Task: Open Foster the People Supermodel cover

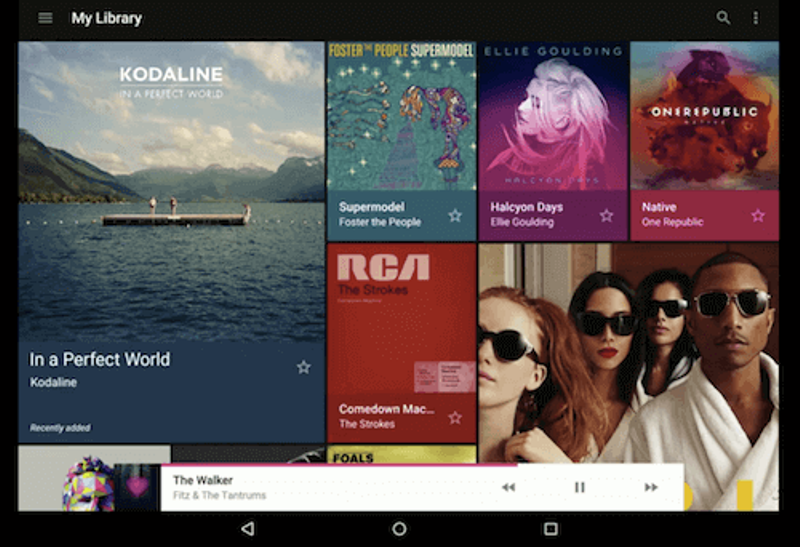Action: pos(402,116)
